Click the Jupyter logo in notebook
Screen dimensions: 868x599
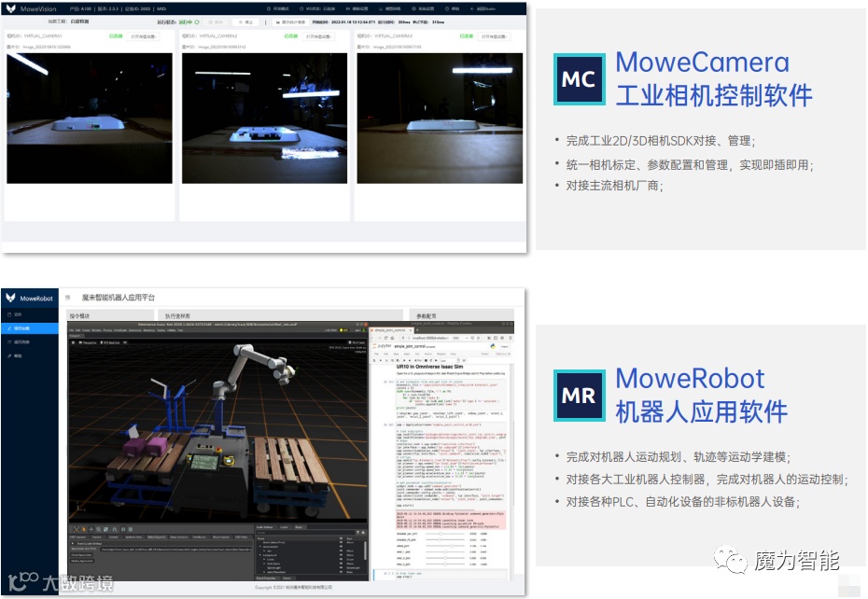pyautogui.click(x=382, y=346)
